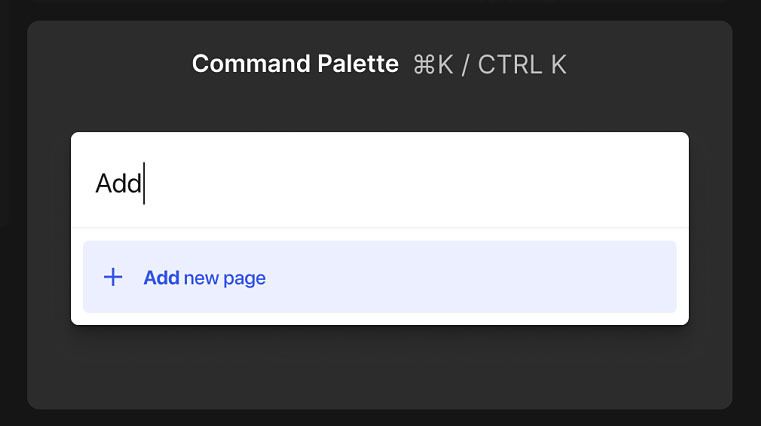Click the plus icon beside Add new page
The image size is (761, 426).
tap(113, 277)
